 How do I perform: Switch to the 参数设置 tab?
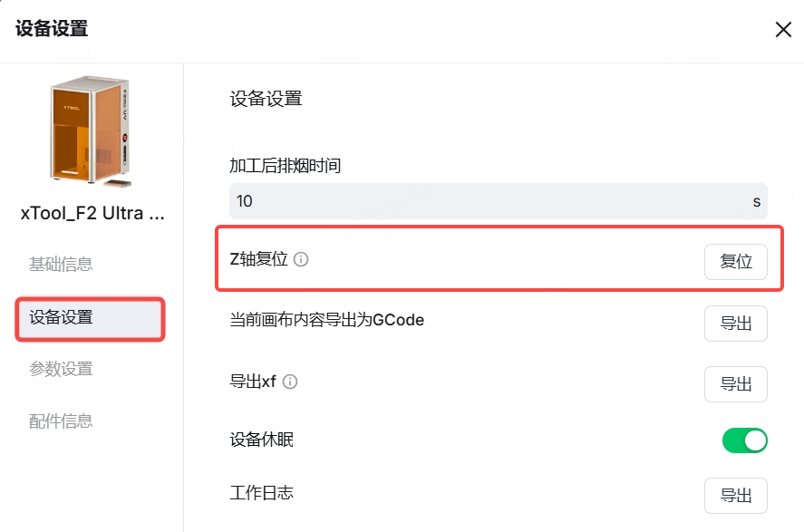pyautogui.click(x=61, y=369)
